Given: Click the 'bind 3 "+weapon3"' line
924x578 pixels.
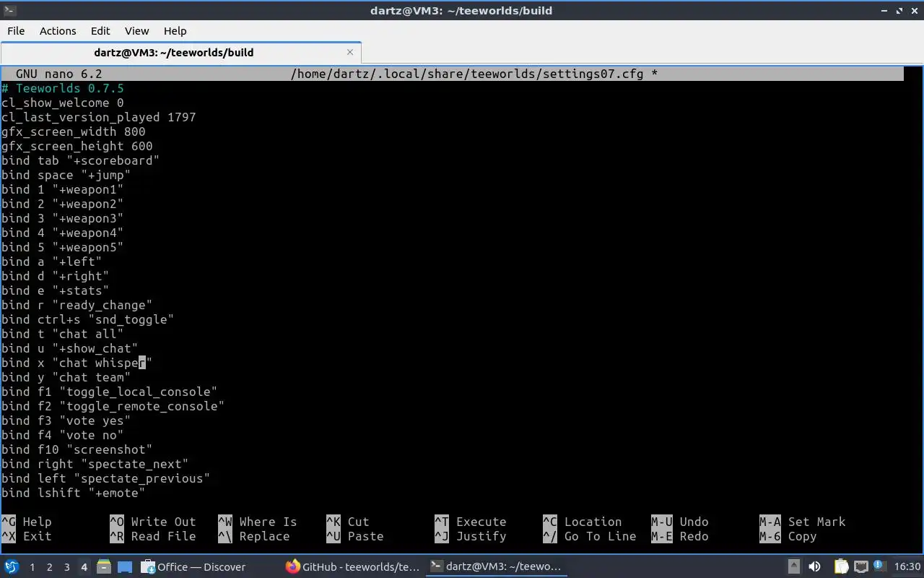Looking at the screenshot, I should [x=63, y=218].
